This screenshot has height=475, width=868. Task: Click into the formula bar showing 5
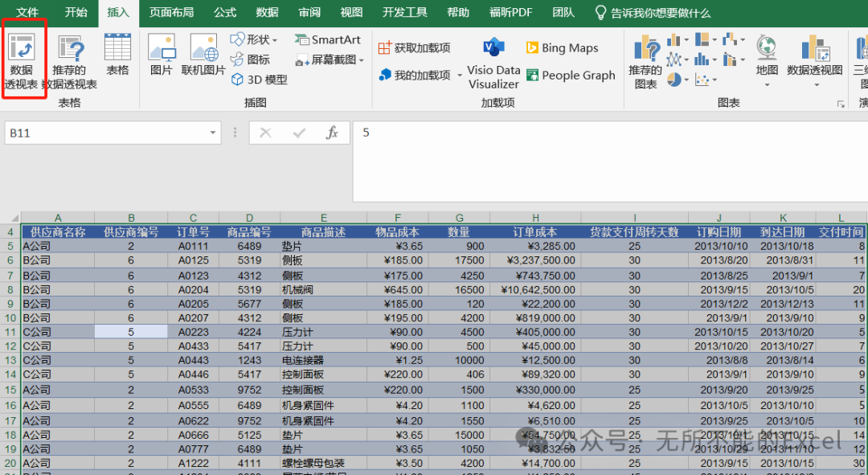tap(610, 161)
